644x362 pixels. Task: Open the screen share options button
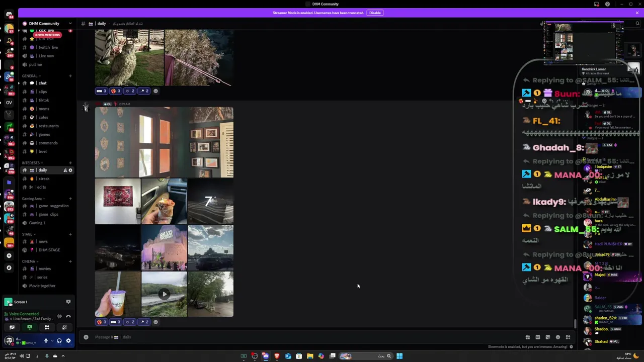coord(30,328)
